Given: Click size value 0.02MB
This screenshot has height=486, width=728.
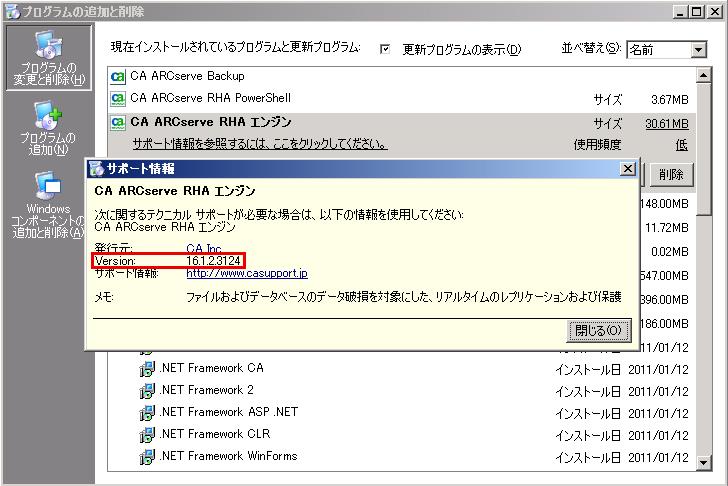Looking at the screenshot, I should 670,252.
